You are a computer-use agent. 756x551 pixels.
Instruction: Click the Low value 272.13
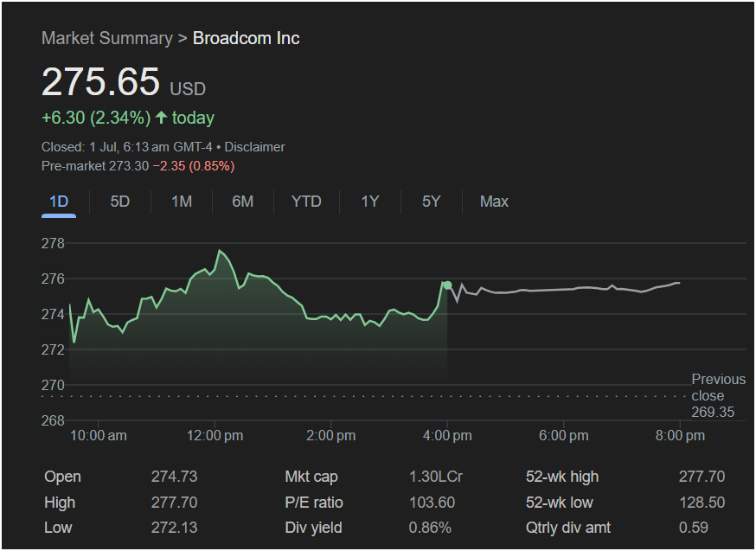[174, 528]
